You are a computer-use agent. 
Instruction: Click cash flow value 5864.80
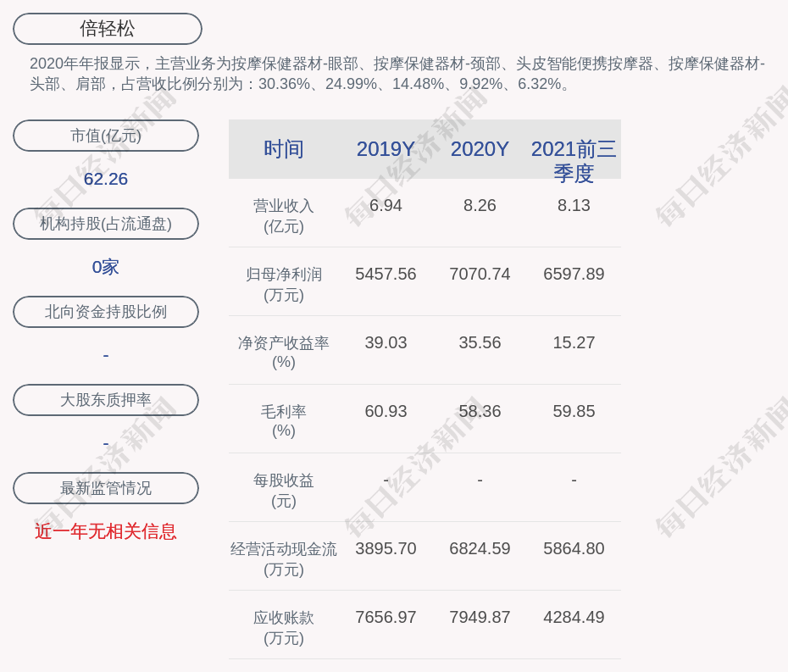(574, 548)
